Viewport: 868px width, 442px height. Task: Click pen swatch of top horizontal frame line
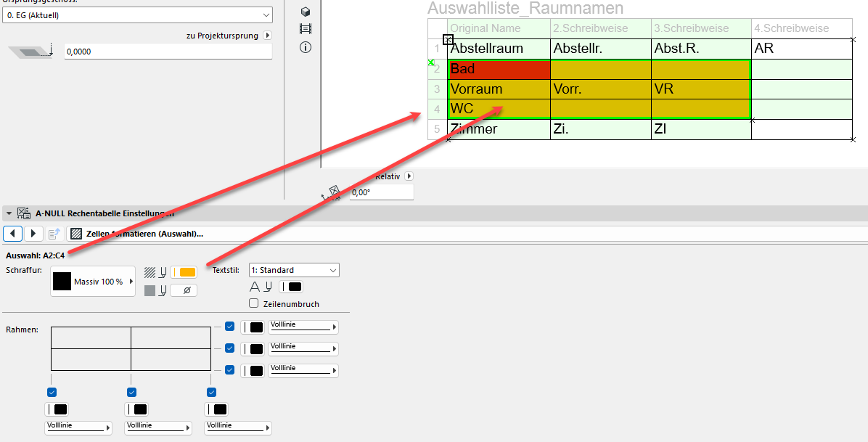[x=253, y=327]
